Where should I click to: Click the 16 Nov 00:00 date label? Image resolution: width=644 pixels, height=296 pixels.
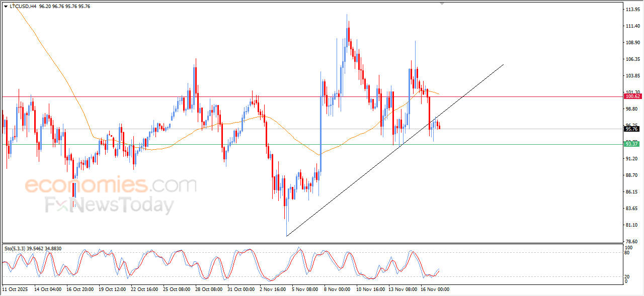(434, 289)
